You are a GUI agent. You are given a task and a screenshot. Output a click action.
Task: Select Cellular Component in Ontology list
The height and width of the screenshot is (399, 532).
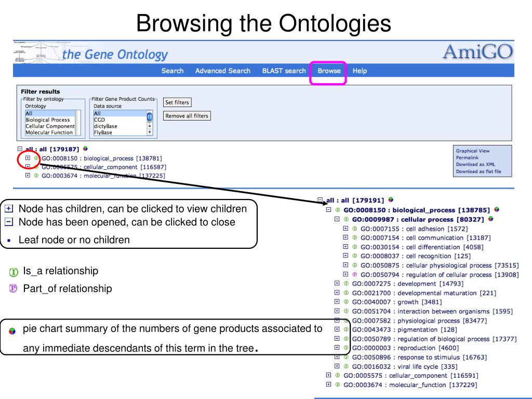(50, 126)
